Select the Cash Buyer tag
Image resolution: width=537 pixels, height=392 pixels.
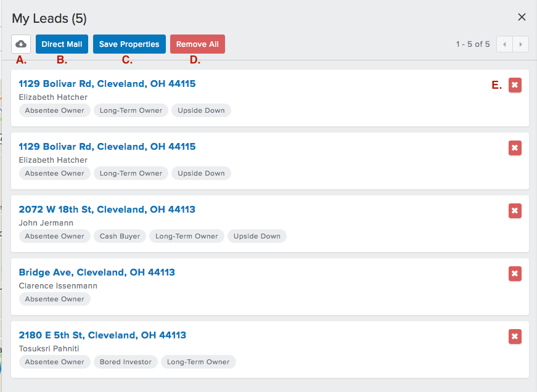(120, 236)
